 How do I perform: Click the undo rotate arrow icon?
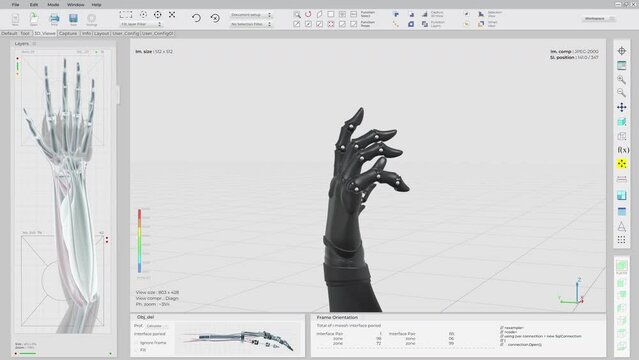coord(196,18)
